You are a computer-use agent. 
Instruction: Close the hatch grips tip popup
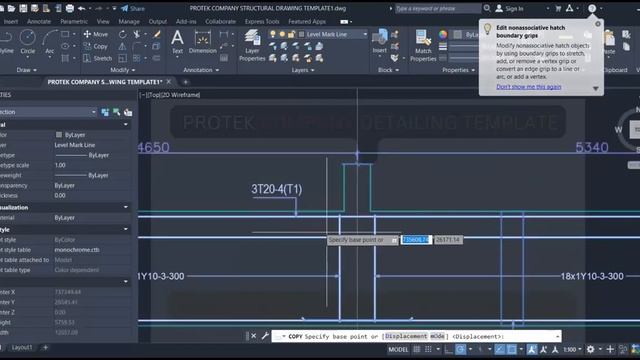[x=598, y=24]
